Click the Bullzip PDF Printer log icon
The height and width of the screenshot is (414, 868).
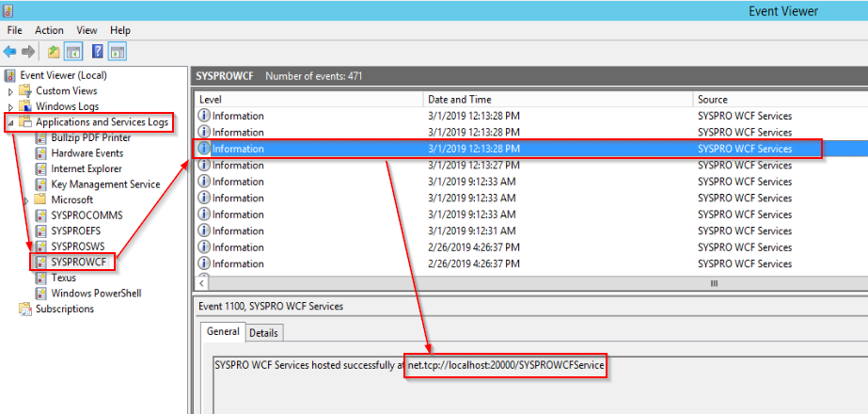pos(41,137)
